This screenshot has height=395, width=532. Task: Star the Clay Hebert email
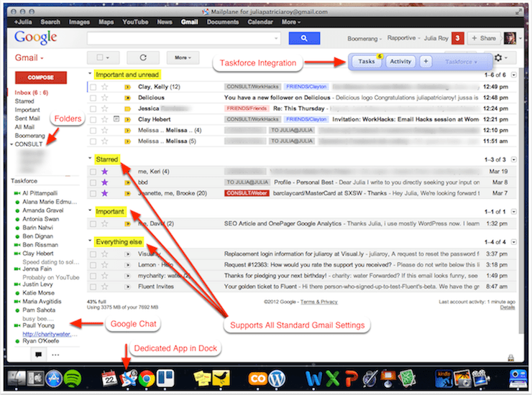click(x=105, y=119)
